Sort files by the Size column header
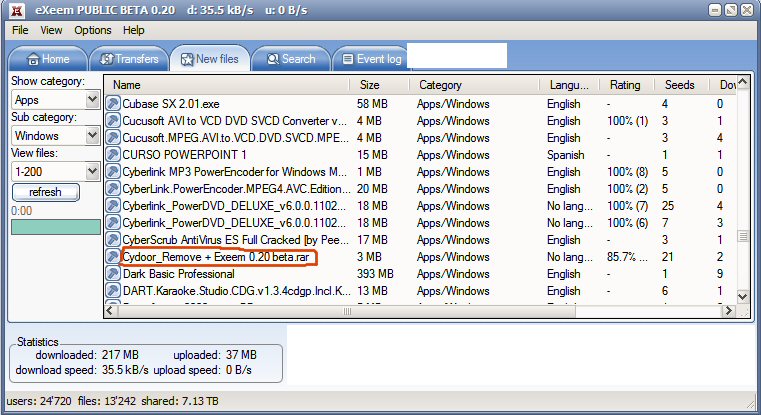Viewport: 761px width, 415px height. point(380,85)
